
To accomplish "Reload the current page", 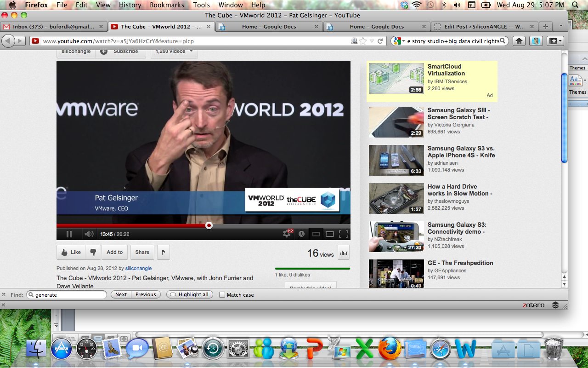I will [x=380, y=41].
